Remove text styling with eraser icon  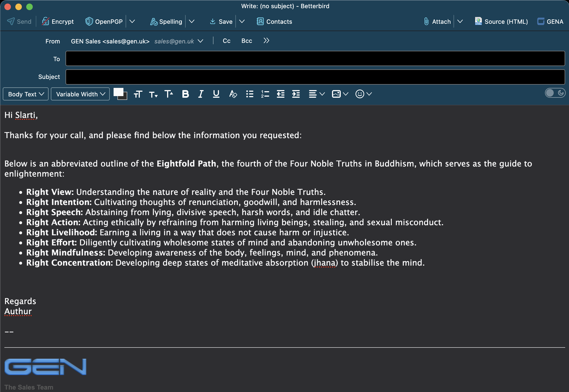click(233, 94)
